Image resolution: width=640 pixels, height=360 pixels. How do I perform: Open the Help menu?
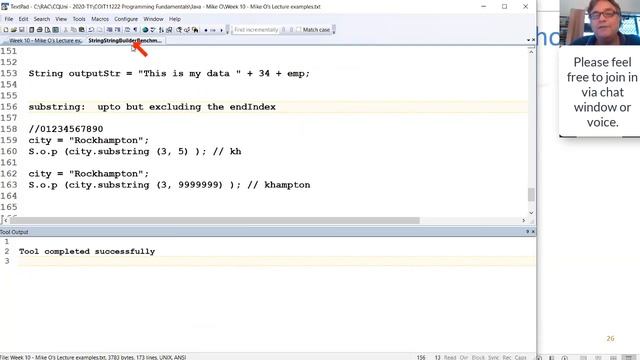(x=175, y=19)
